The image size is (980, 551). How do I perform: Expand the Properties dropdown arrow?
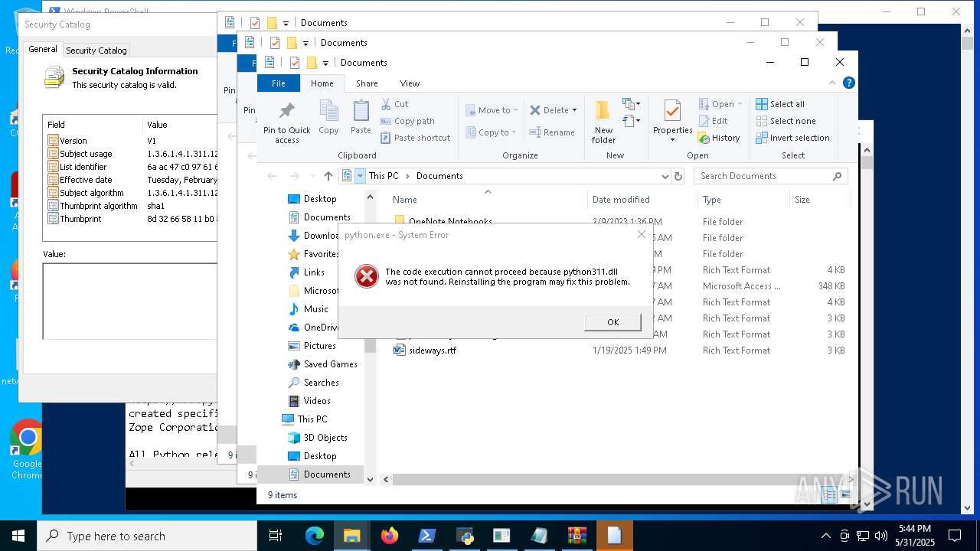coord(672,140)
